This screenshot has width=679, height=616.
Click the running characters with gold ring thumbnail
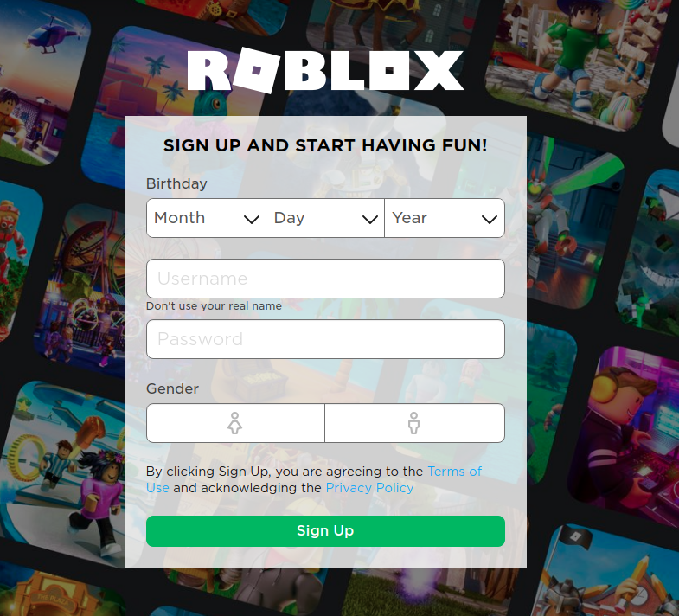point(65,472)
